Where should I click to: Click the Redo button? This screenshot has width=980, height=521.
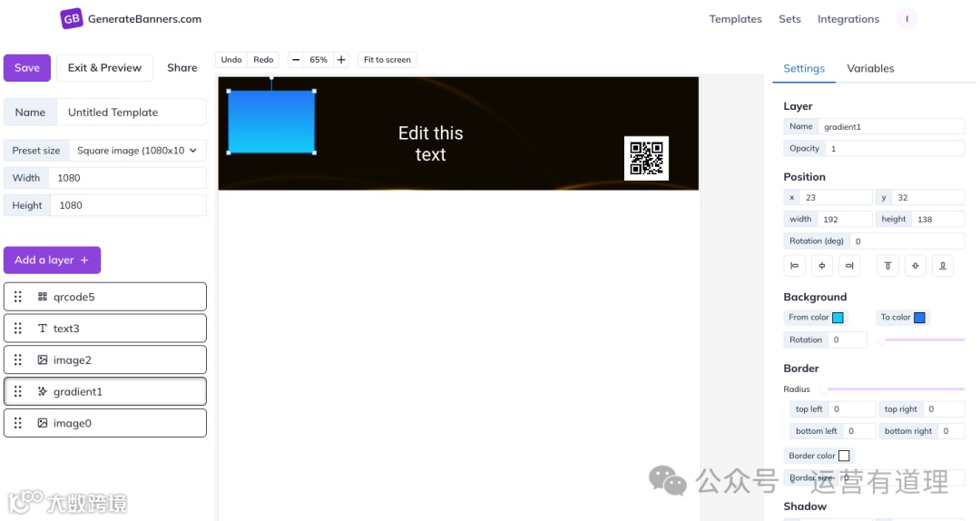263,60
